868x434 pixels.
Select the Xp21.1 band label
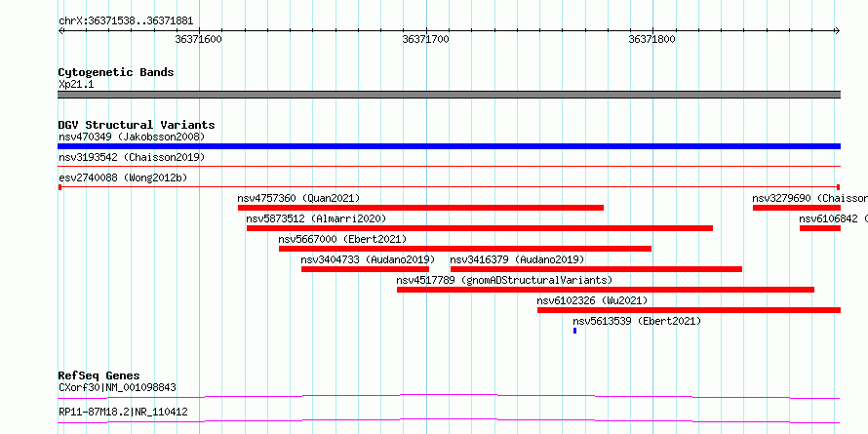tap(76, 85)
